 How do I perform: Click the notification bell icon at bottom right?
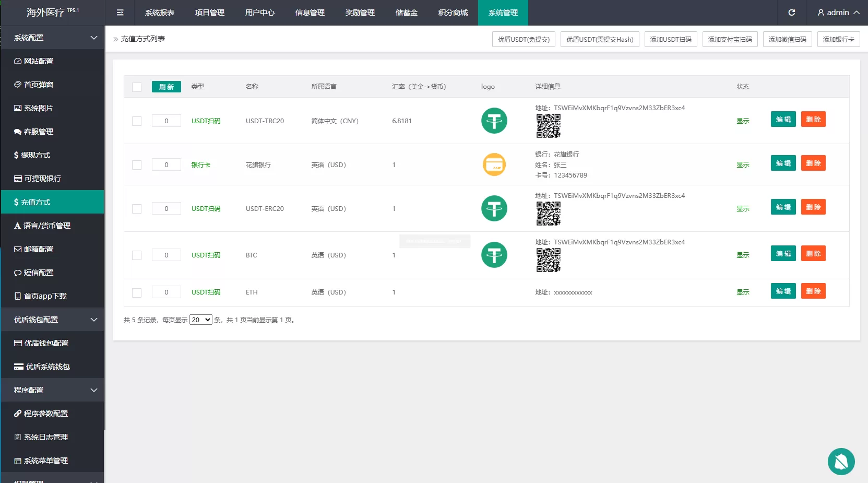(841, 462)
